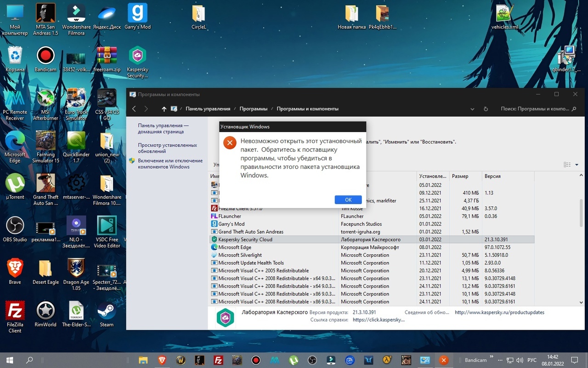Click Программы in the breadcrumb path
The width and height of the screenshot is (588, 368).
tap(254, 109)
